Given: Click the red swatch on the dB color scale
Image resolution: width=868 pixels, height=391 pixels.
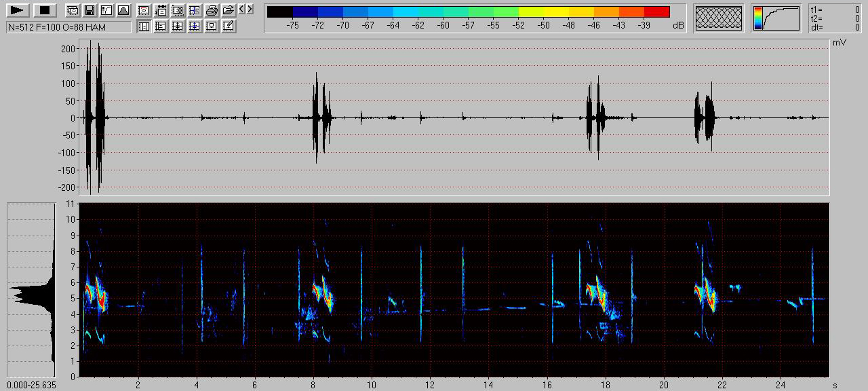Looking at the screenshot, I should pyautogui.click(x=656, y=12).
